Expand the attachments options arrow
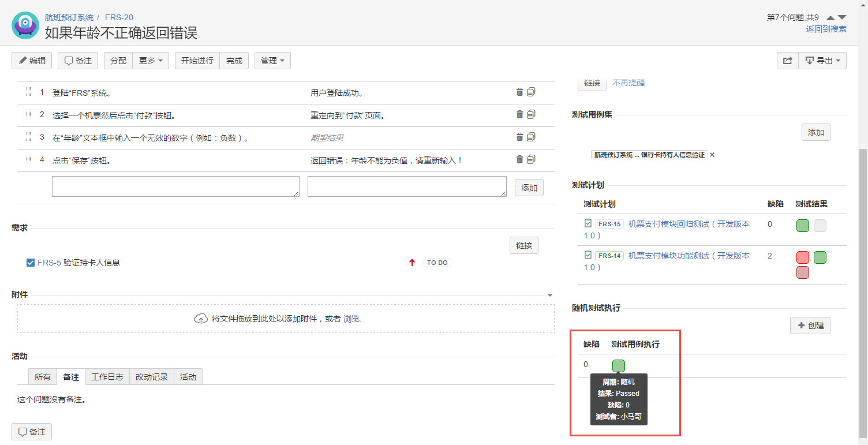 pos(550,295)
